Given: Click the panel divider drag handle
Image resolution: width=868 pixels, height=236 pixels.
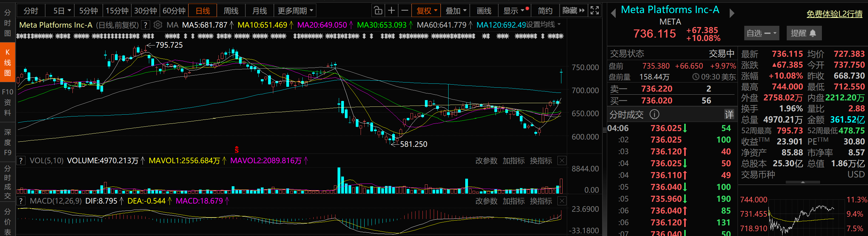Looking at the screenshot, I should pos(604,130).
